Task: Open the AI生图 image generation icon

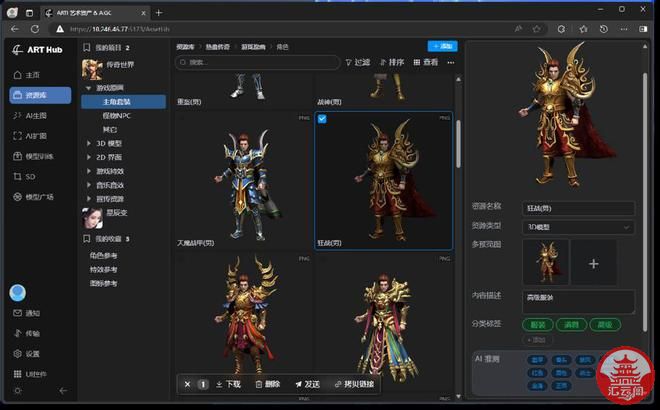Action: tap(17, 115)
